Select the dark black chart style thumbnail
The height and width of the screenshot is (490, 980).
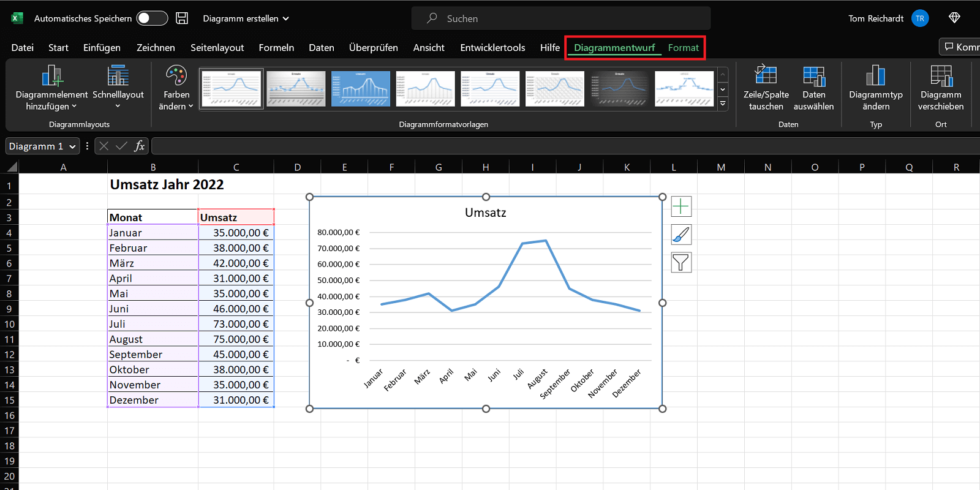[x=619, y=88]
